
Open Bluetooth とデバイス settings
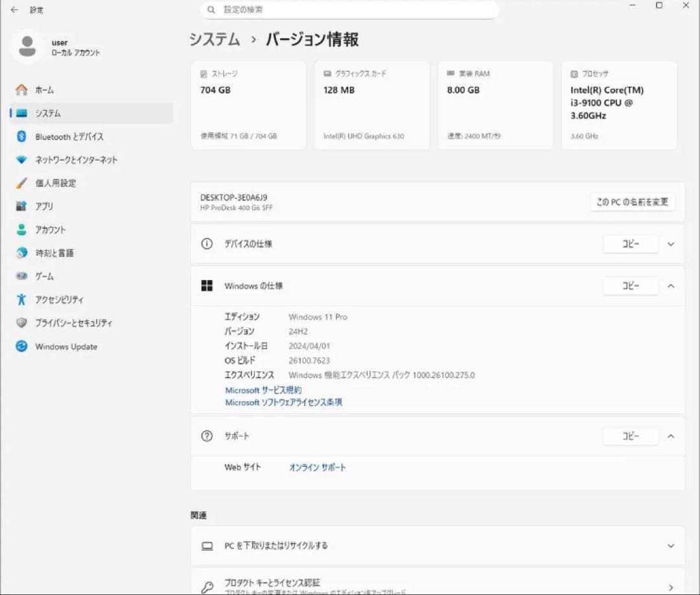68,136
